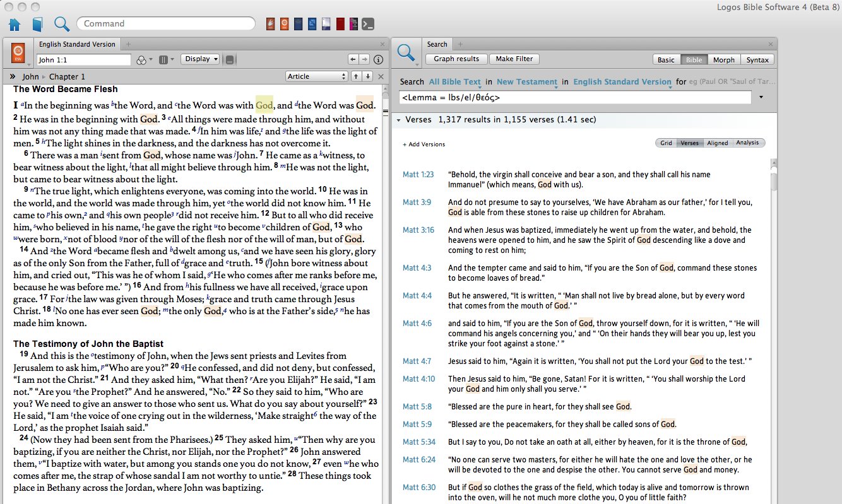This screenshot has width=842, height=504.
Task: Click the search results scrollbar thumb
Action: pyautogui.click(x=774, y=181)
